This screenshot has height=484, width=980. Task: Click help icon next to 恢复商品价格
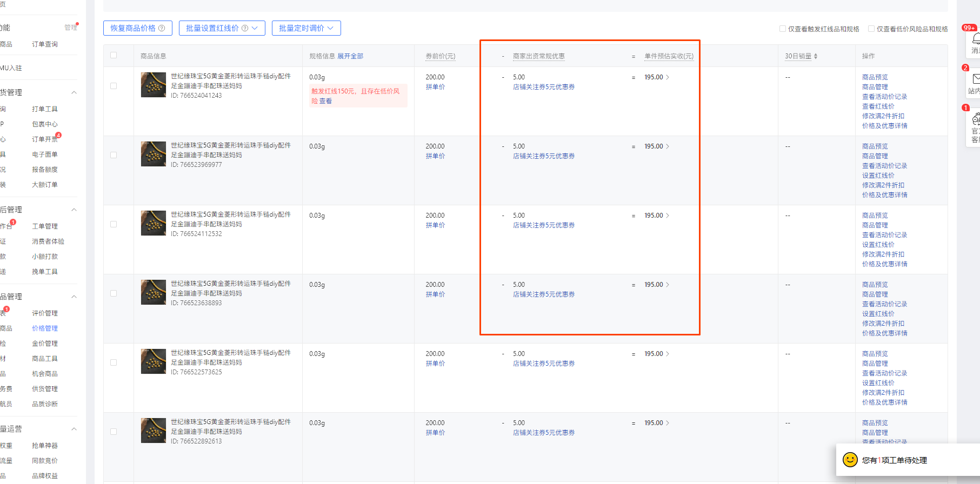click(162, 28)
